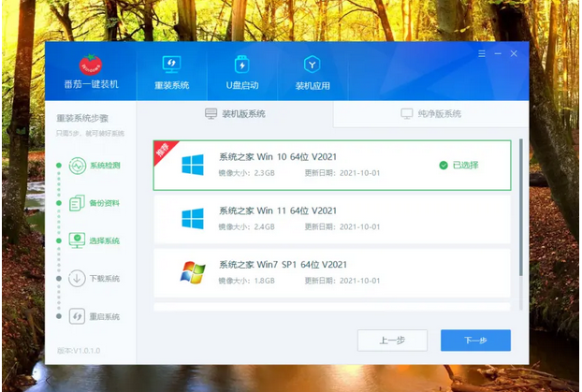The width and height of the screenshot is (582, 392).
Task: Click the 下载系统 step label
Action: [x=104, y=279]
